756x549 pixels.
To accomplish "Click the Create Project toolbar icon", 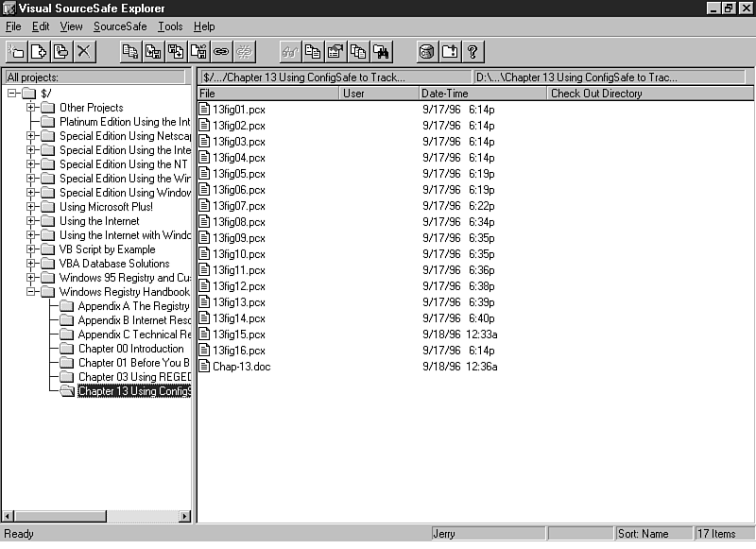I will tap(16, 52).
